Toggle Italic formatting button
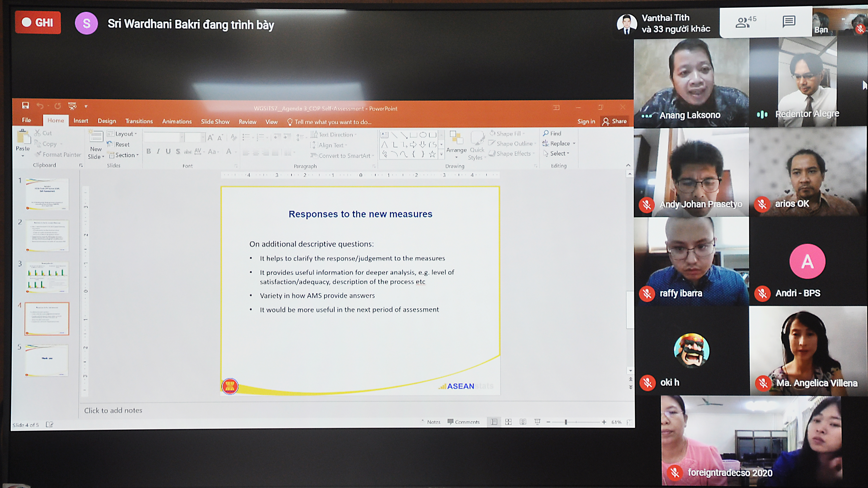 click(158, 152)
